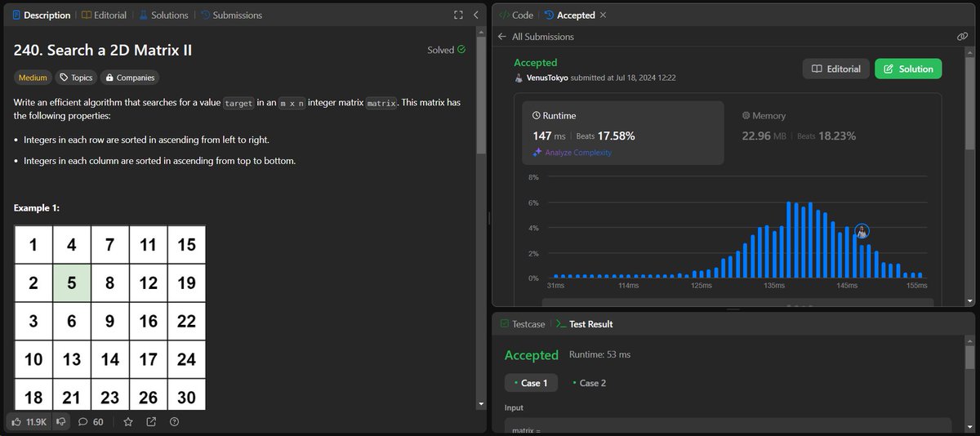This screenshot has height=436, width=980.
Task: Select the Memory stats card
Action: coord(833,133)
